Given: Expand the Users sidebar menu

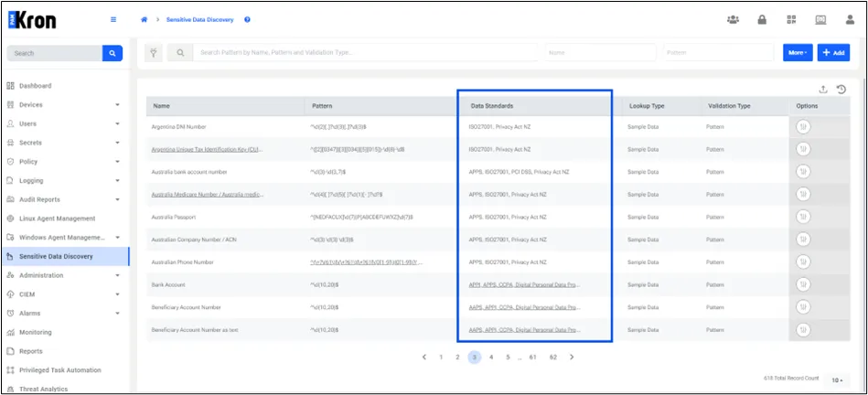Looking at the screenshot, I should 117,124.
